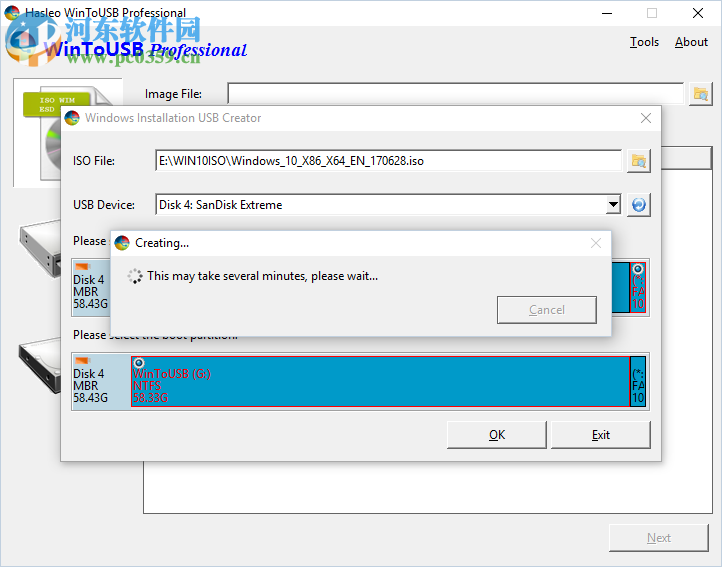Image resolution: width=722 pixels, height=567 pixels.
Task: Click small FAT partition in boot partition row
Action: click(638, 381)
